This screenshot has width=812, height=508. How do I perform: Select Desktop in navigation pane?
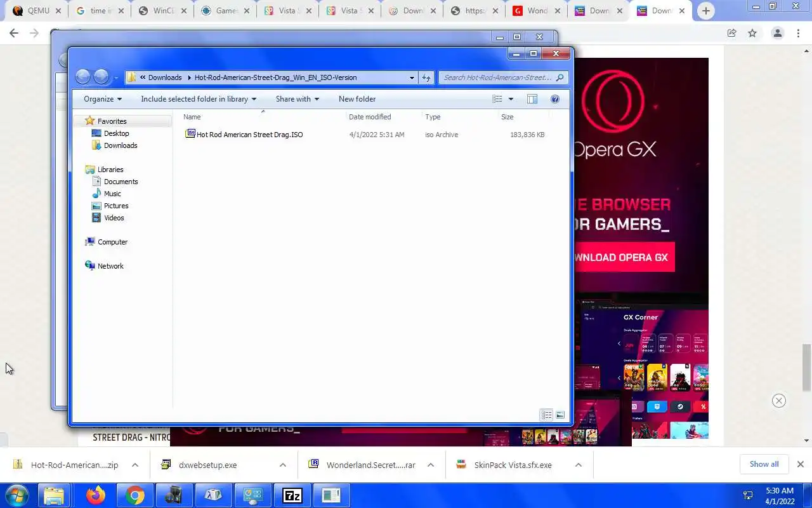click(116, 133)
